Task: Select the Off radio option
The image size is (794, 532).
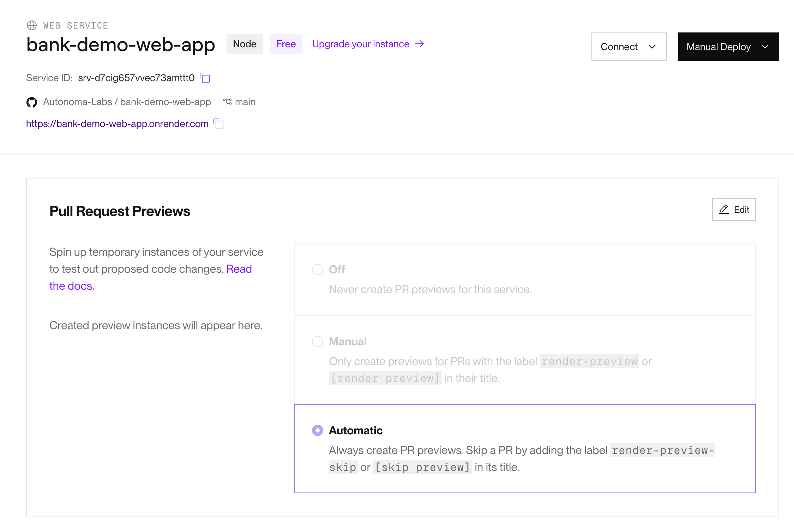Action: [x=318, y=270]
